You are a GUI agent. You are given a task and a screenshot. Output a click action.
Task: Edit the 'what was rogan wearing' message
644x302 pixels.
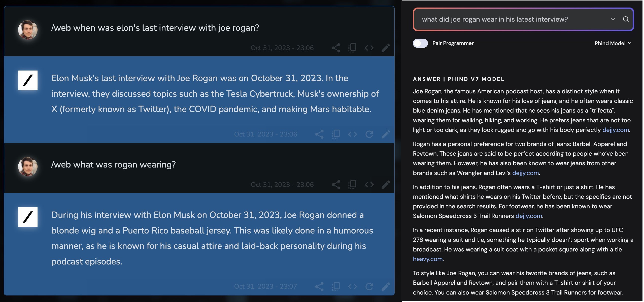coord(386,185)
